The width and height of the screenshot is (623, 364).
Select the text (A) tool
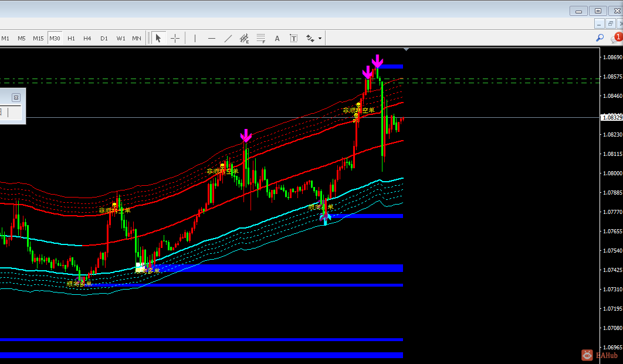click(x=277, y=38)
